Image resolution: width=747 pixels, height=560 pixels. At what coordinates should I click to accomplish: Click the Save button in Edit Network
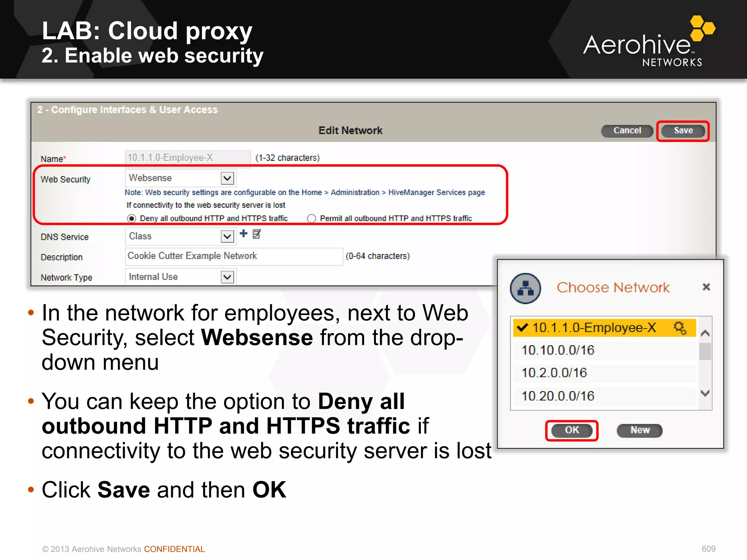click(x=683, y=131)
